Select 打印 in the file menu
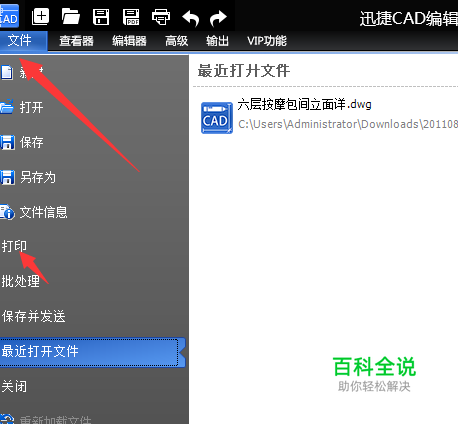 click(x=14, y=246)
